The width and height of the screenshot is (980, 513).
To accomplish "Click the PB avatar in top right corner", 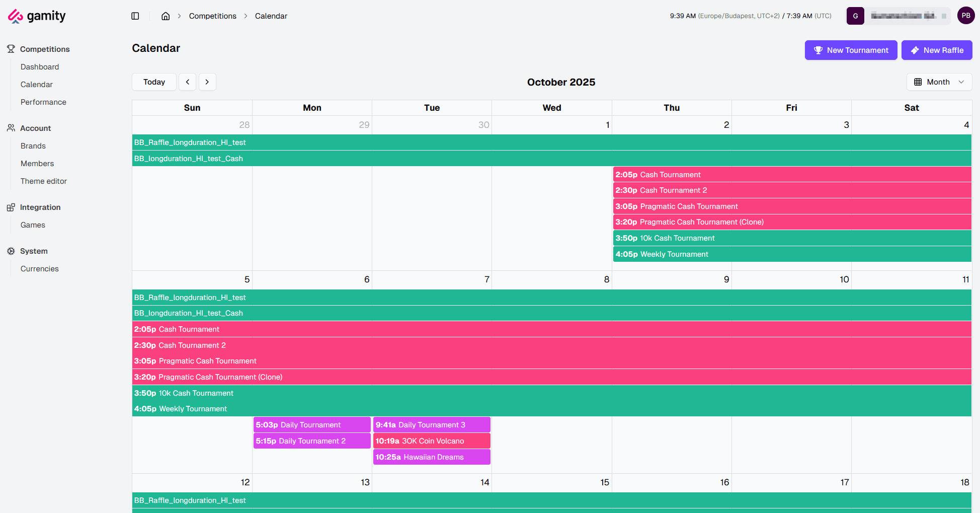I will click(x=966, y=15).
